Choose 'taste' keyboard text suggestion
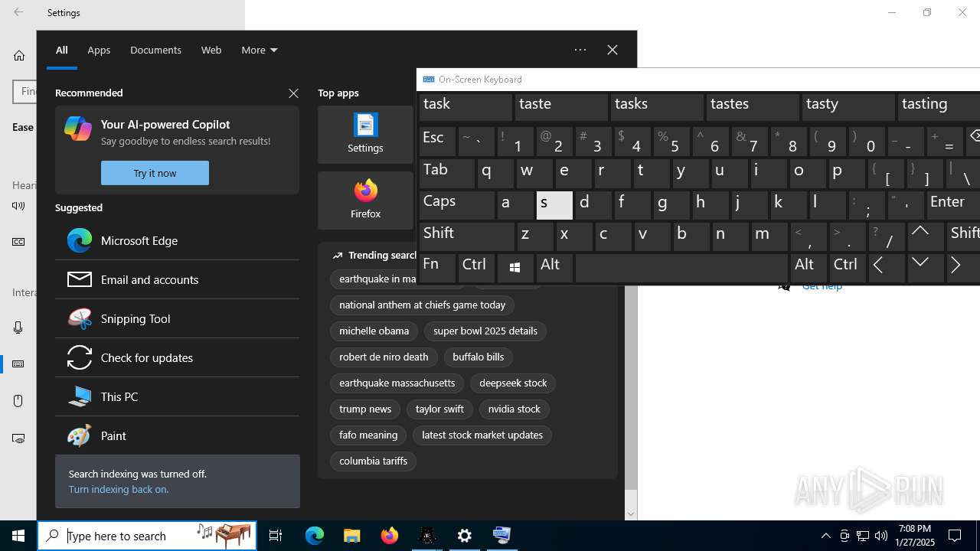The image size is (980, 551). (561, 106)
